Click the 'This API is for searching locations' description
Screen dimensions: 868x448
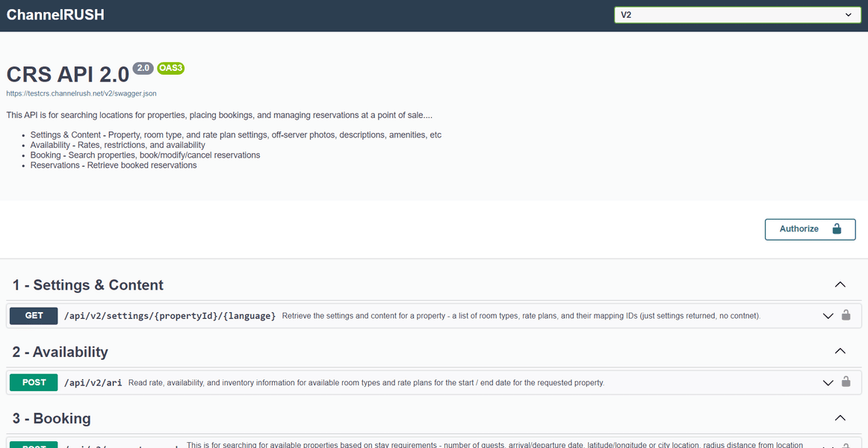220,116
